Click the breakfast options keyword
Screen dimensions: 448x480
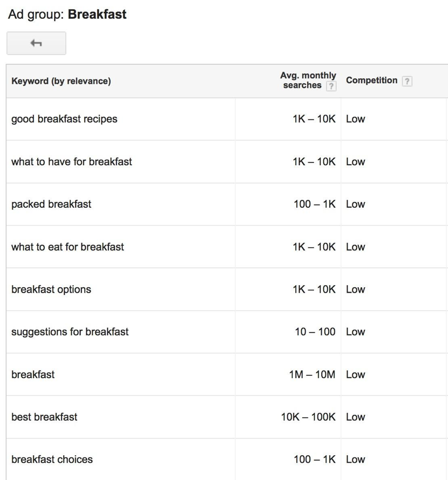click(51, 289)
